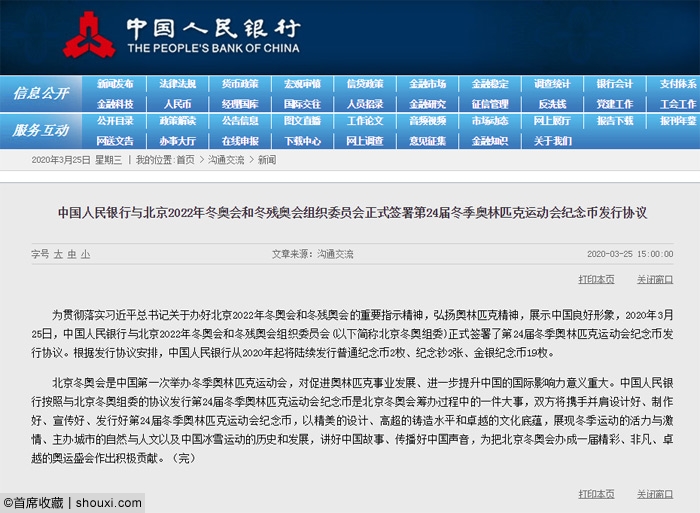Click the 信息公开 category header
700x513 pixels.
point(41,93)
